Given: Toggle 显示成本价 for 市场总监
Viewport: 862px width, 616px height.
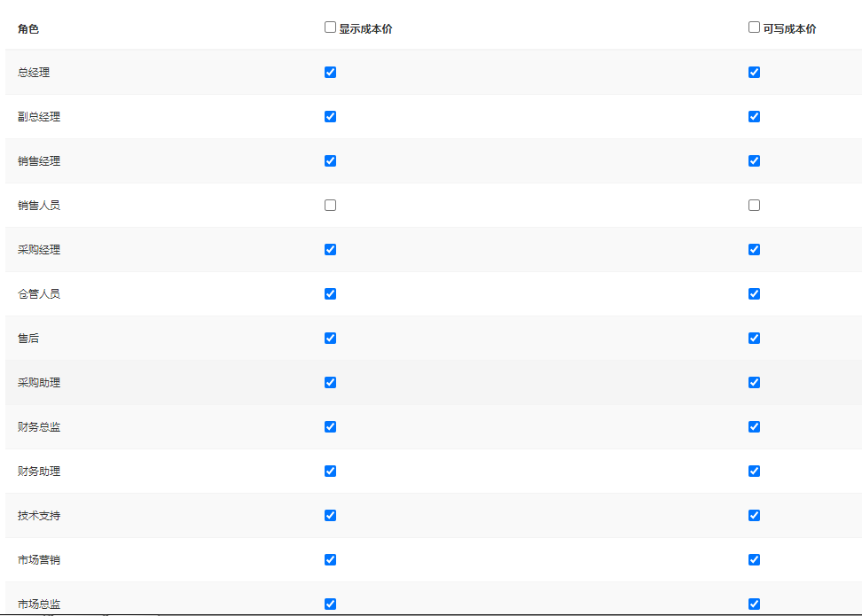Looking at the screenshot, I should (x=330, y=604).
